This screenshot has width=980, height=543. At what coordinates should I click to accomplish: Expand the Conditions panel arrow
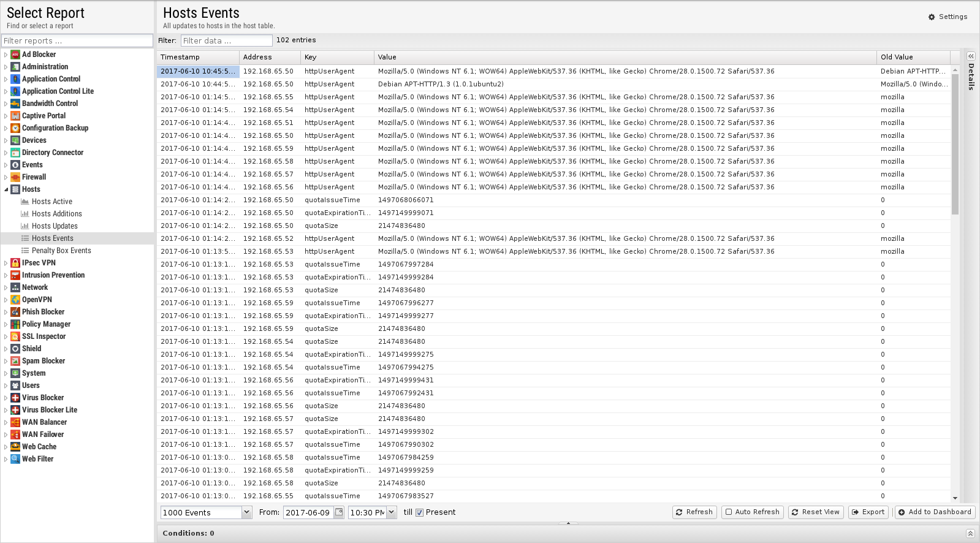coord(970,533)
